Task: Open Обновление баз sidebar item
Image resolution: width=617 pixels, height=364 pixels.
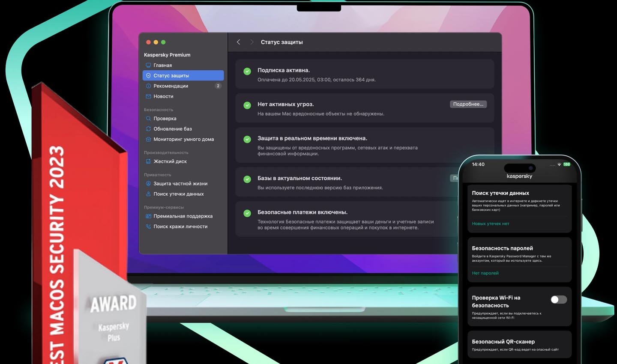Action: tap(183, 129)
